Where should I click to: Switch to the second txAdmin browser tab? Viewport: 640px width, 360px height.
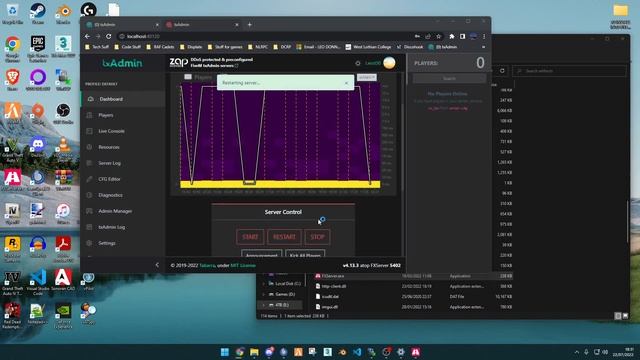click(202, 24)
